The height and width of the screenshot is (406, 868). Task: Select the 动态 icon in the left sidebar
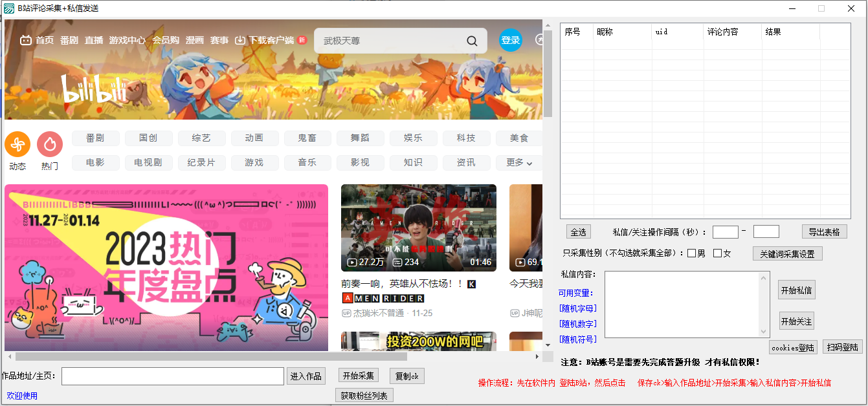[17, 144]
